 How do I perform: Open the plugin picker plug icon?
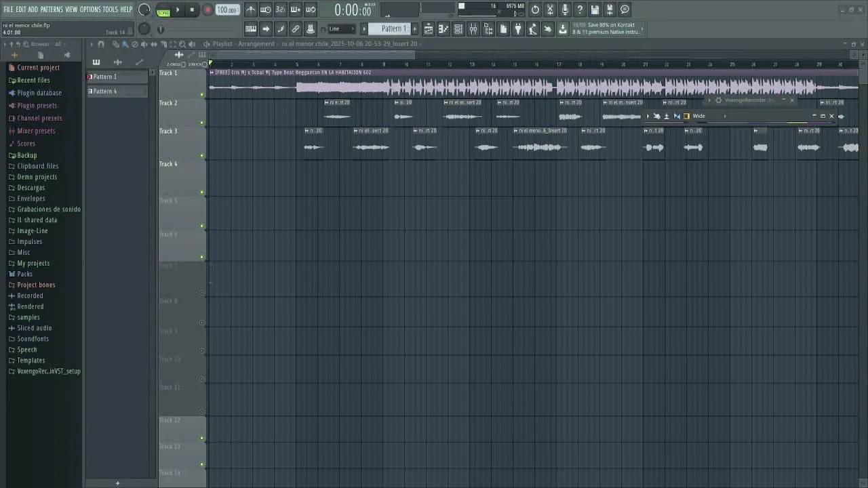click(x=518, y=28)
